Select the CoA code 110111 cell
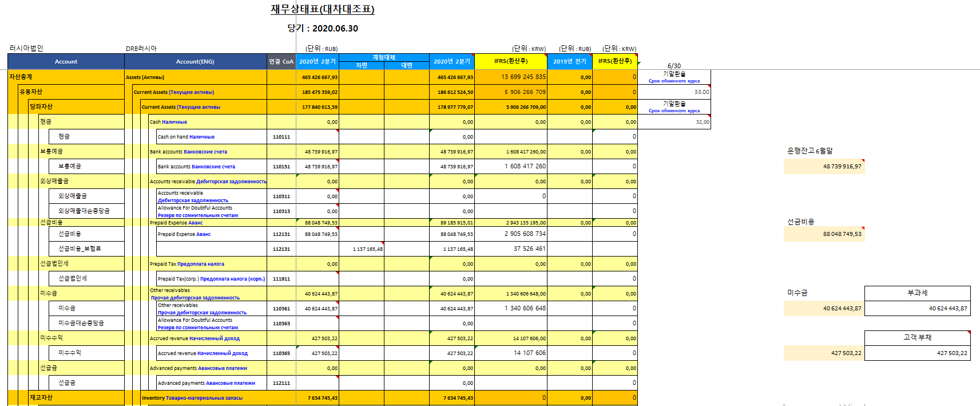Screen dimensions: 980x406 tap(281, 137)
